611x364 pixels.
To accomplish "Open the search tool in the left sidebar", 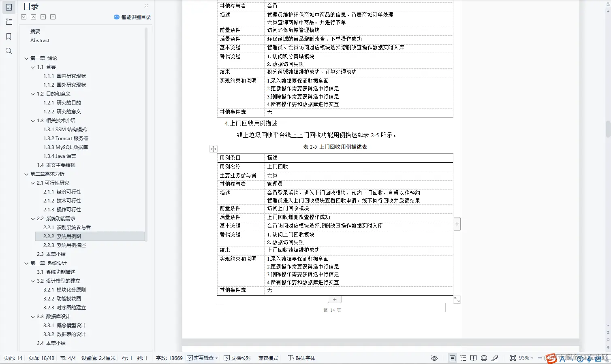I will 9,51.
